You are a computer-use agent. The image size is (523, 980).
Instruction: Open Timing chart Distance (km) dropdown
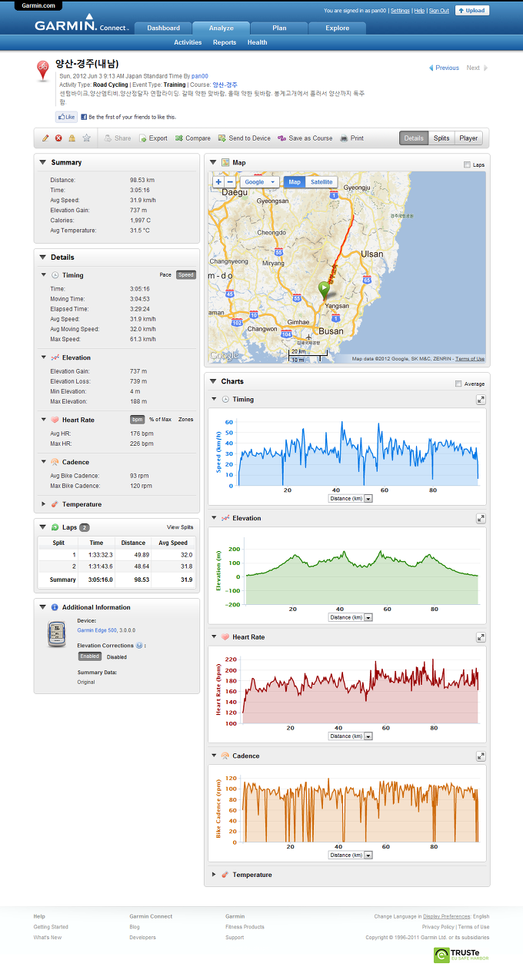350,498
